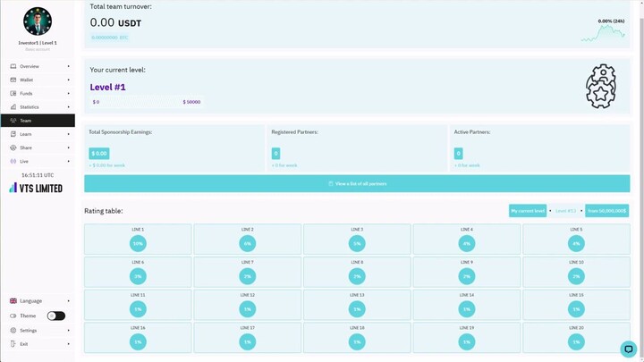Click the Wallet sidebar icon
The height and width of the screenshot is (362, 644).
pyautogui.click(x=13, y=80)
